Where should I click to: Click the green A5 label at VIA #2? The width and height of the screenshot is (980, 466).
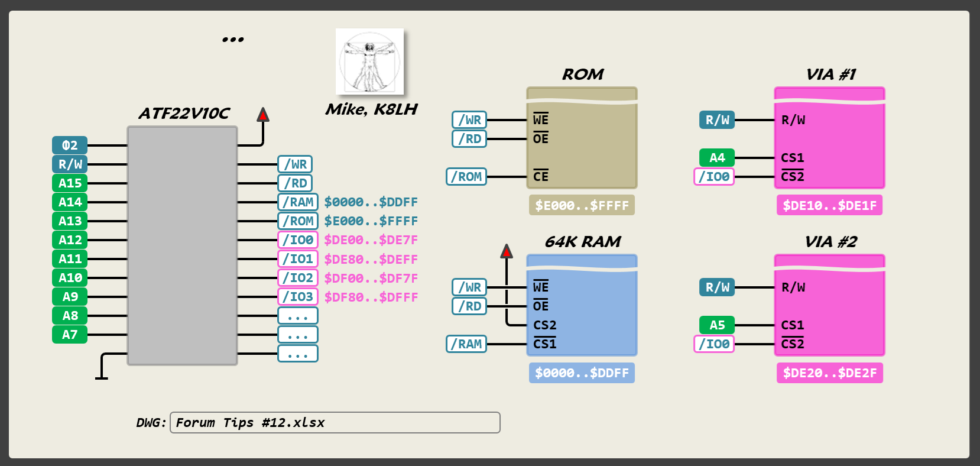(x=717, y=325)
